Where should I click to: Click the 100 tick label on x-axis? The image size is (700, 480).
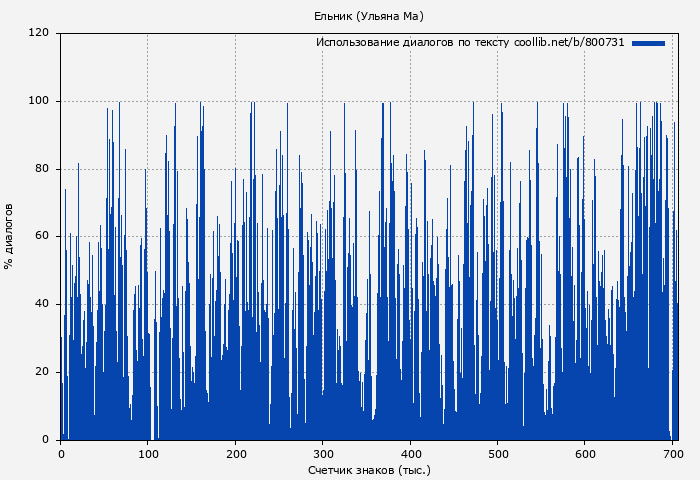pos(148,453)
